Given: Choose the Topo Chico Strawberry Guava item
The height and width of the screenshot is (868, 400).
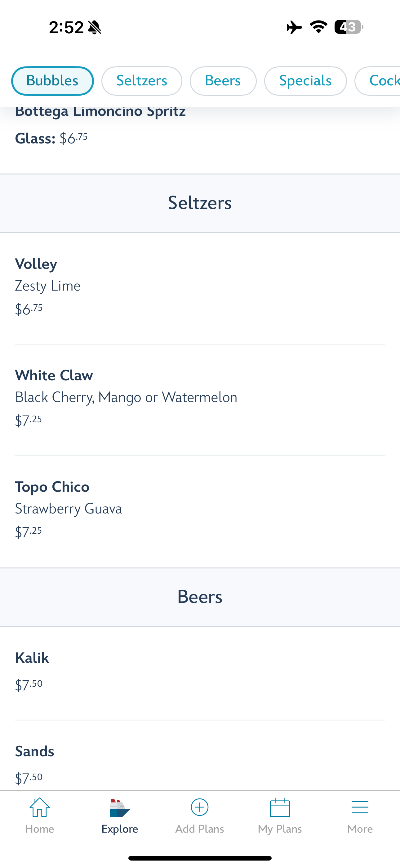Looking at the screenshot, I should pyautogui.click(x=200, y=509).
